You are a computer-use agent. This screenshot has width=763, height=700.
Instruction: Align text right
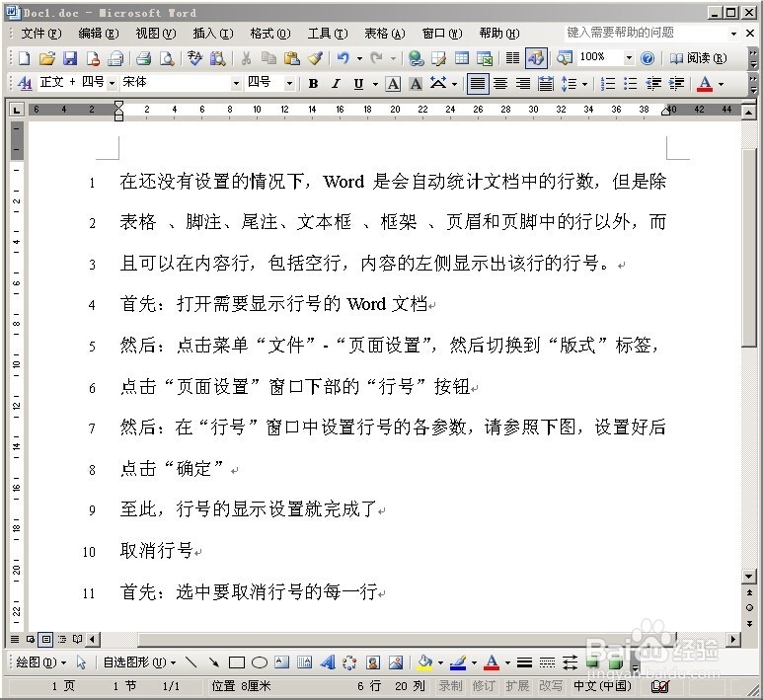(x=523, y=84)
